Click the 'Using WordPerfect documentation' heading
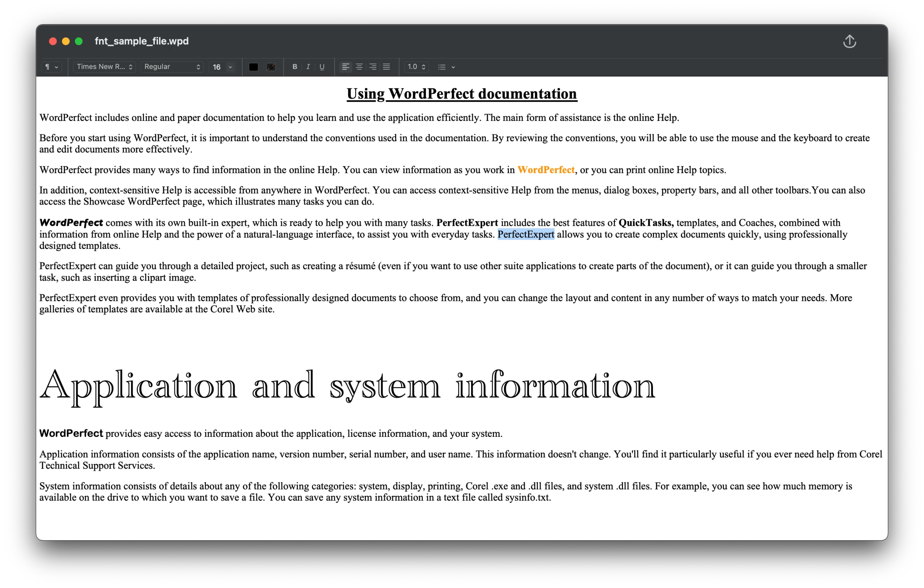This screenshot has height=588, width=924. click(462, 93)
